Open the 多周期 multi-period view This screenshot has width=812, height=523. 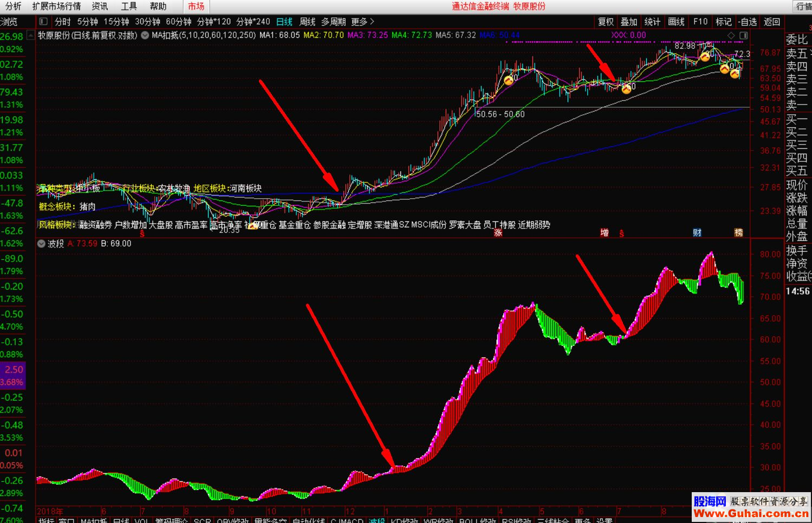tap(333, 22)
